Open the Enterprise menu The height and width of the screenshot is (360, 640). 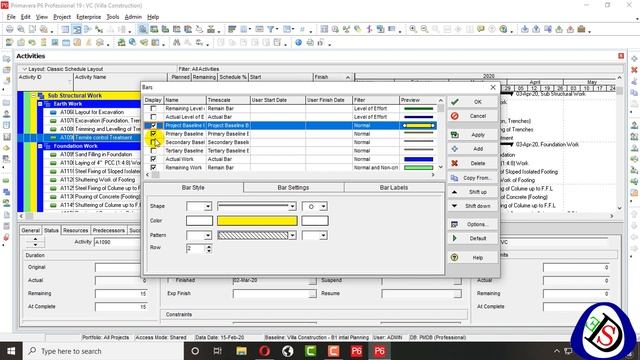point(89,17)
